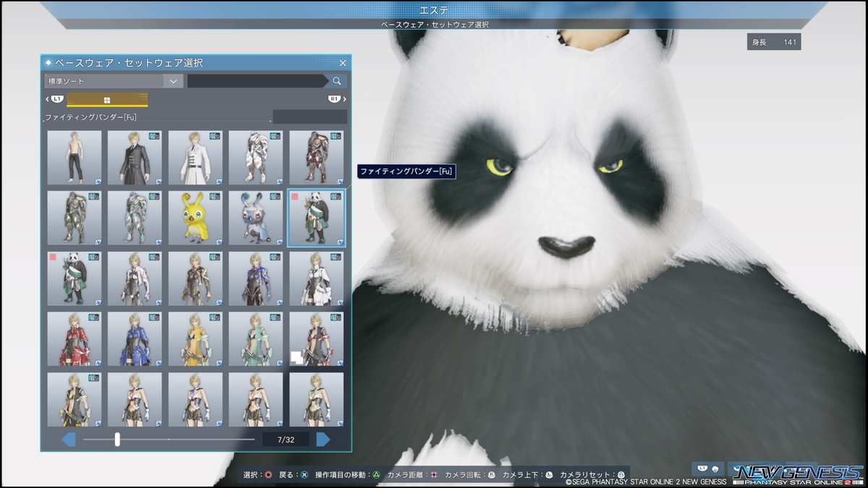Click the stick icon beside カメラ回転
The height and width of the screenshot is (488, 868).
tap(491, 475)
